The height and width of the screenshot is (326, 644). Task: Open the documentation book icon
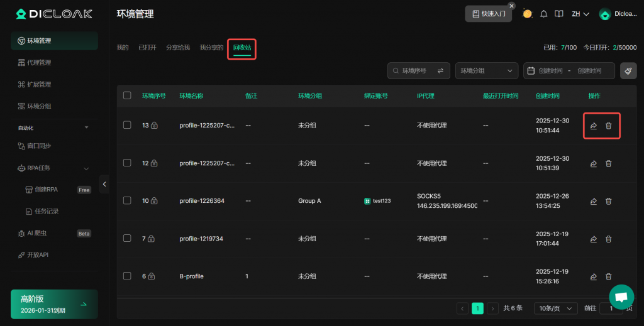click(558, 14)
